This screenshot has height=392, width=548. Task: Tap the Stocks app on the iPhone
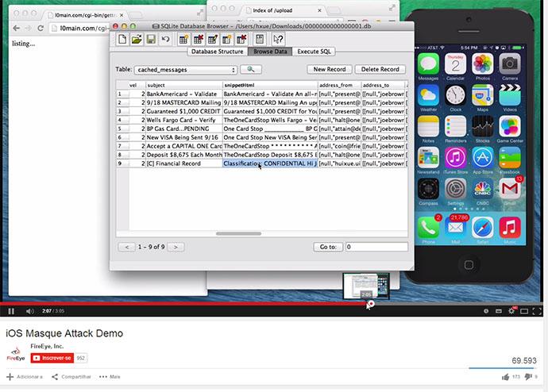(x=483, y=126)
